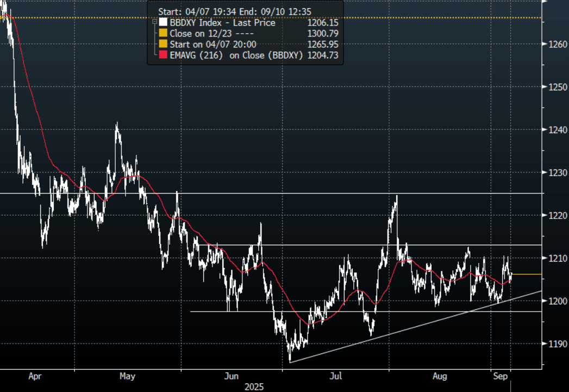
Task: Click the red EMAVG color swatch
Action: click(x=162, y=55)
